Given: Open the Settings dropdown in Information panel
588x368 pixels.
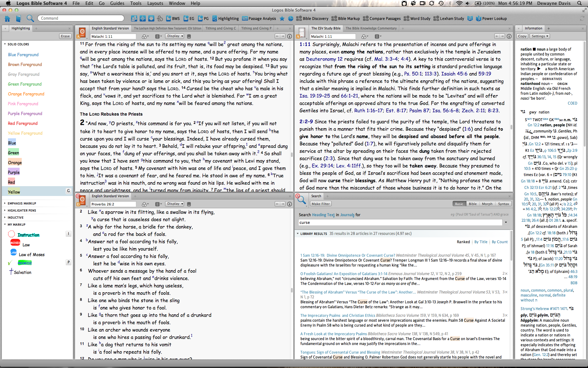Looking at the screenshot, I should 540,36.
